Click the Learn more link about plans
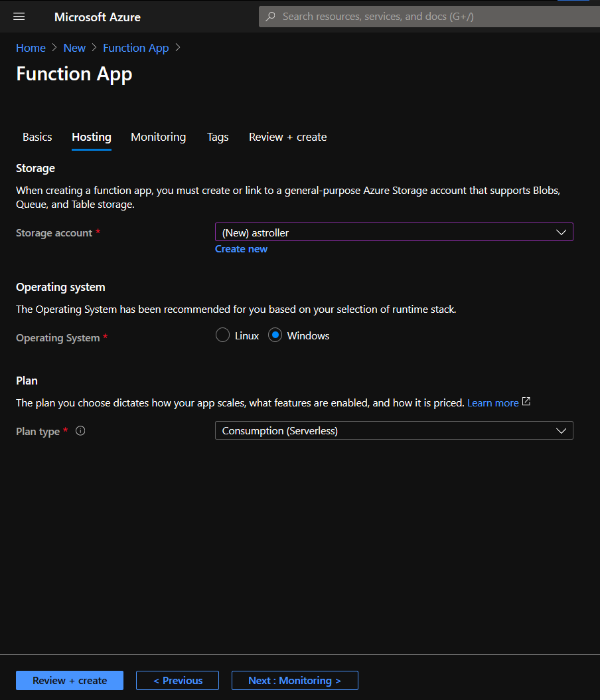600x700 pixels. pos(492,402)
